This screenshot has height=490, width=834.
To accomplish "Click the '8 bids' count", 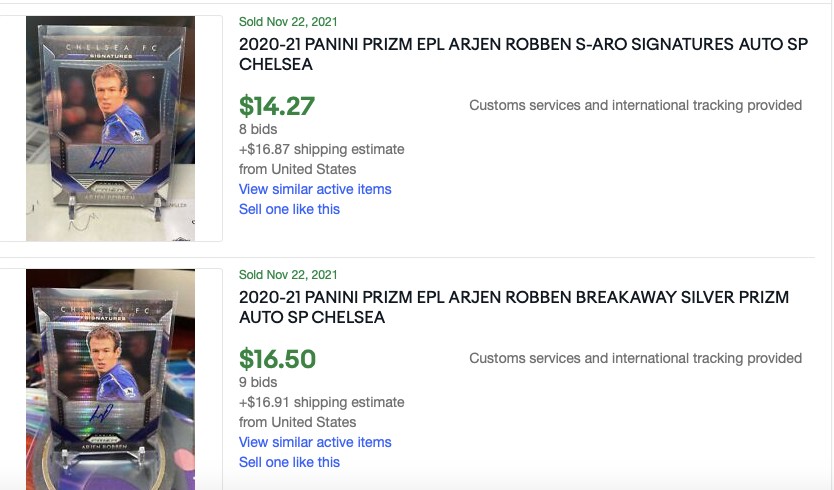I will [258, 129].
